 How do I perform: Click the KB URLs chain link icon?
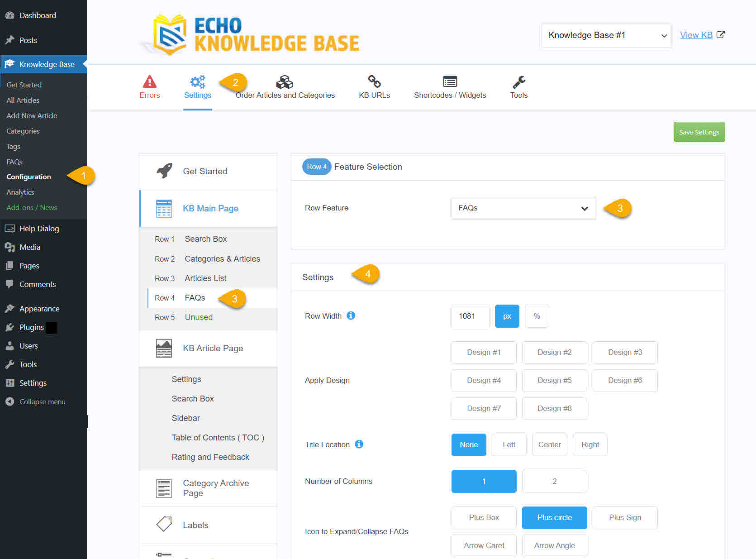point(374,81)
